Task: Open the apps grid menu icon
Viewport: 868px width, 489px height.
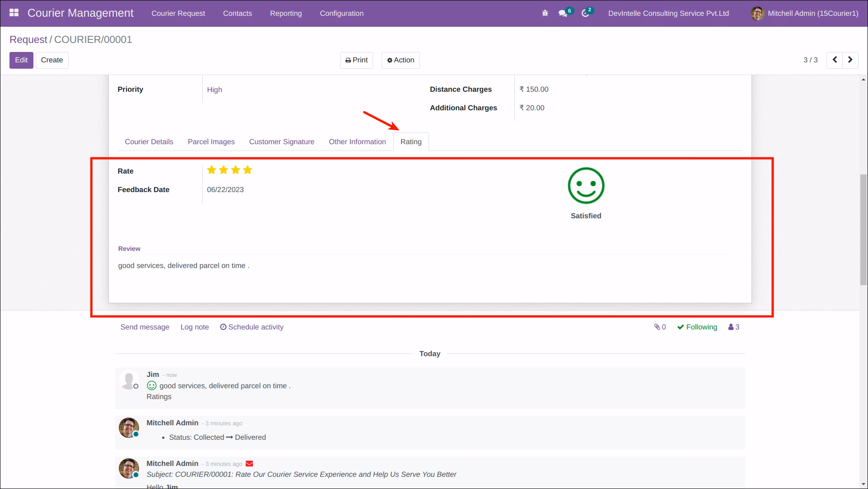Action: click(14, 13)
